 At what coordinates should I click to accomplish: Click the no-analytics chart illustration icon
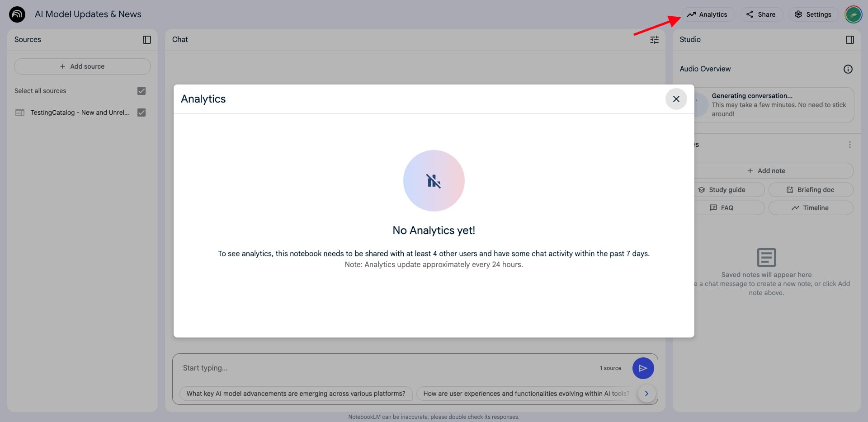tap(434, 181)
